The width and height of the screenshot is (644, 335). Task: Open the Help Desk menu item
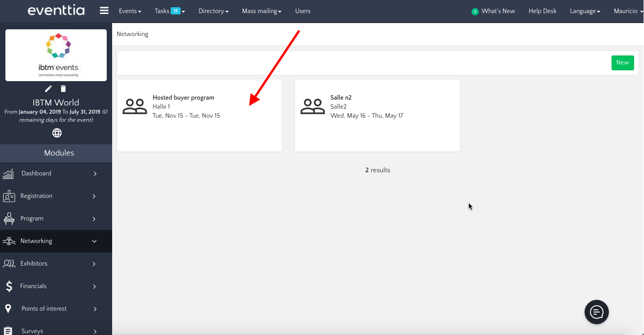[x=542, y=11]
